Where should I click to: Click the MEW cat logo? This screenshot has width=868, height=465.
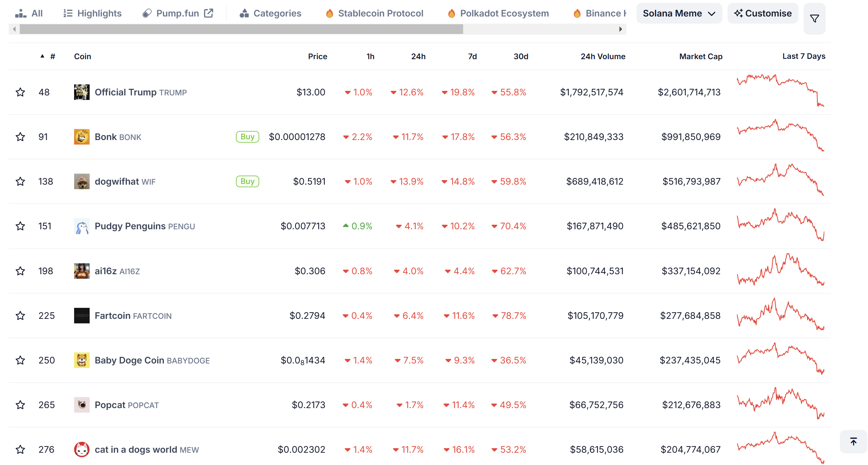[82, 449]
